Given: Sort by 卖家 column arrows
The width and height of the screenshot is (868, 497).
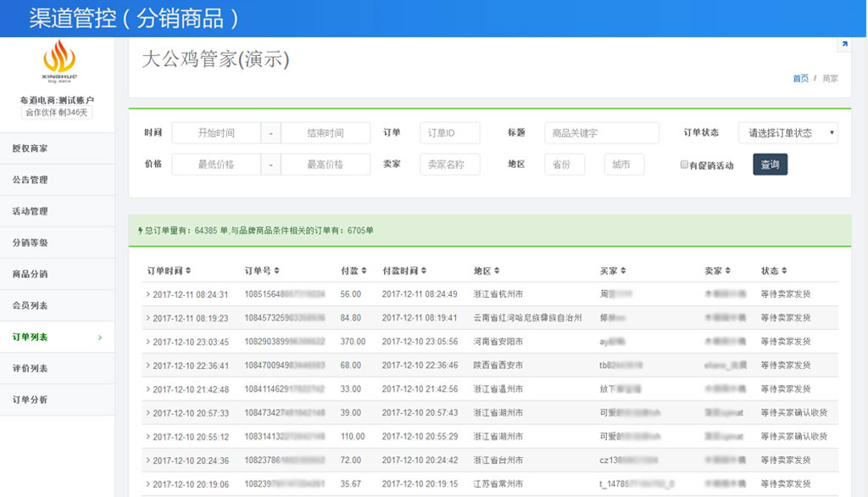Looking at the screenshot, I should point(727,271).
